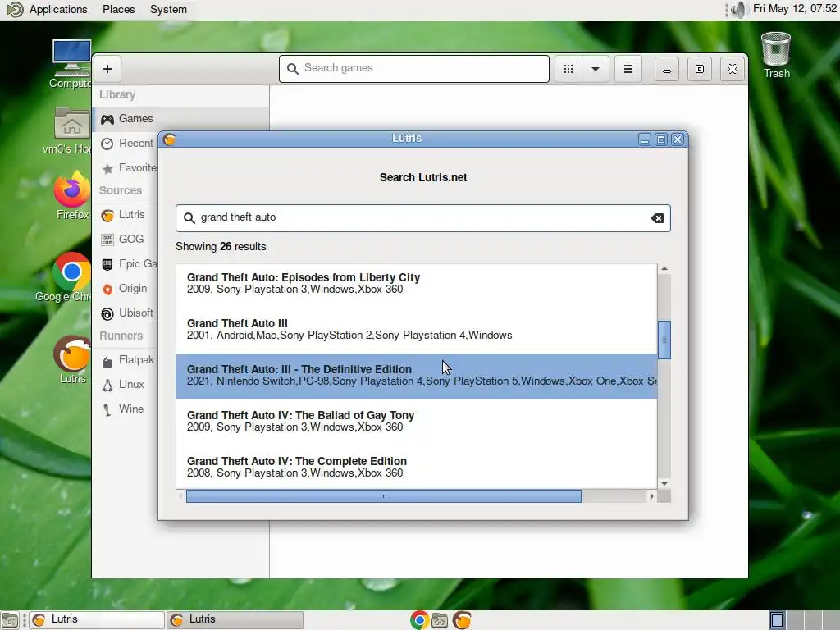840x630 pixels.
Task: Click the horizontal scrollbar thumb
Action: (x=384, y=496)
